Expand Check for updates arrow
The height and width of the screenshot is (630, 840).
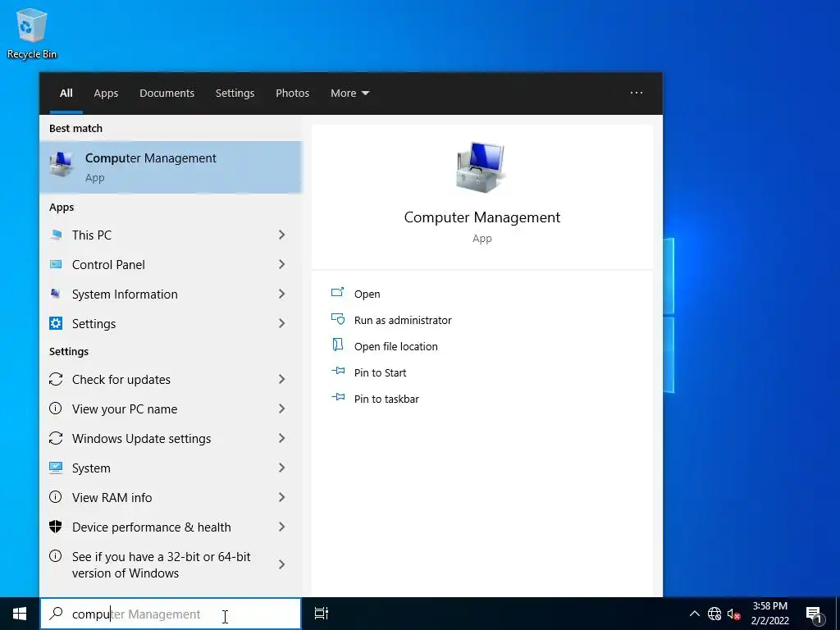point(282,379)
